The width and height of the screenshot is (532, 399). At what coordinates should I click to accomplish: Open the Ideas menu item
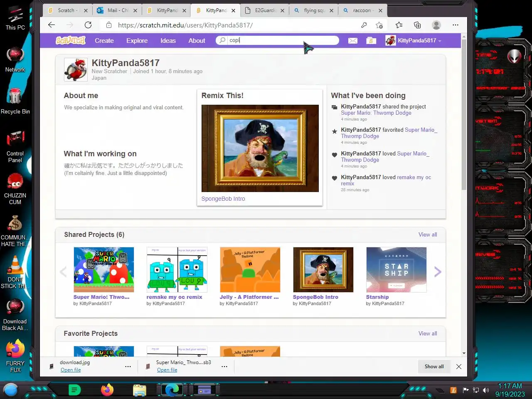(168, 40)
